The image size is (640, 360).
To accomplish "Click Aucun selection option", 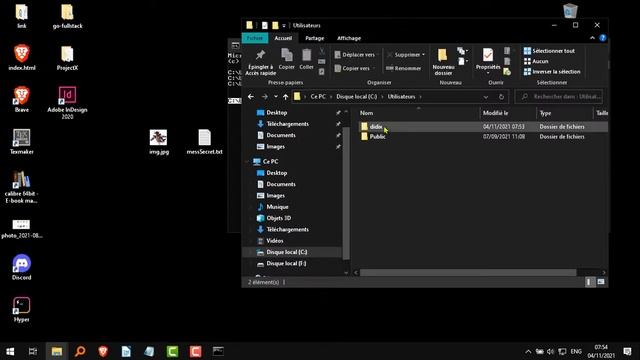I will (536, 61).
